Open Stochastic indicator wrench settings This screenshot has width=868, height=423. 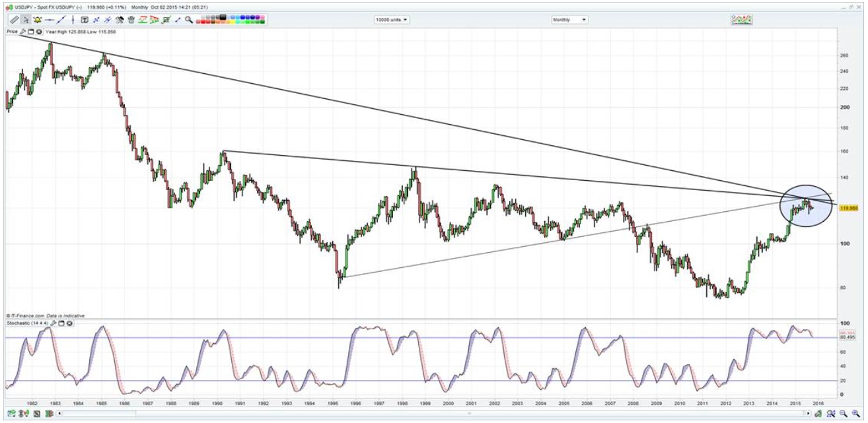[x=54, y=323]
